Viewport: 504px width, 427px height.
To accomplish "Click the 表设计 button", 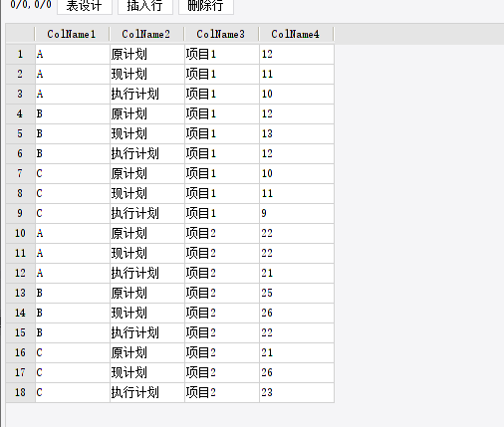I will pos(85,6).
